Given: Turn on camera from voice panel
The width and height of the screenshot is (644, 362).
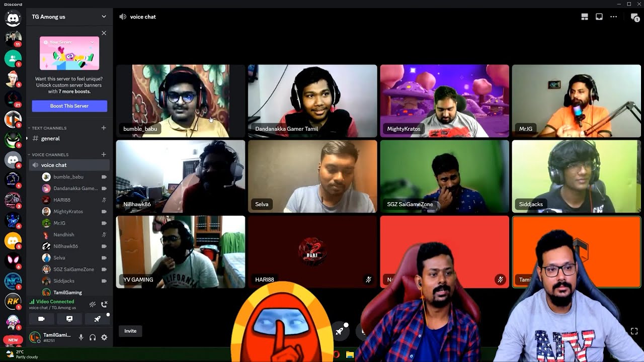Looking at the screenshot, I should 41,319.
